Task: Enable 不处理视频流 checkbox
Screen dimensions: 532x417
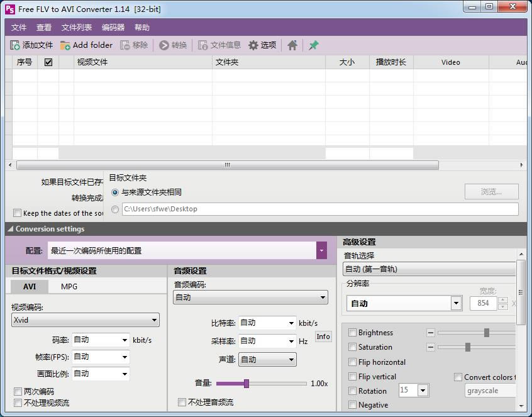Action: point(18,403)
